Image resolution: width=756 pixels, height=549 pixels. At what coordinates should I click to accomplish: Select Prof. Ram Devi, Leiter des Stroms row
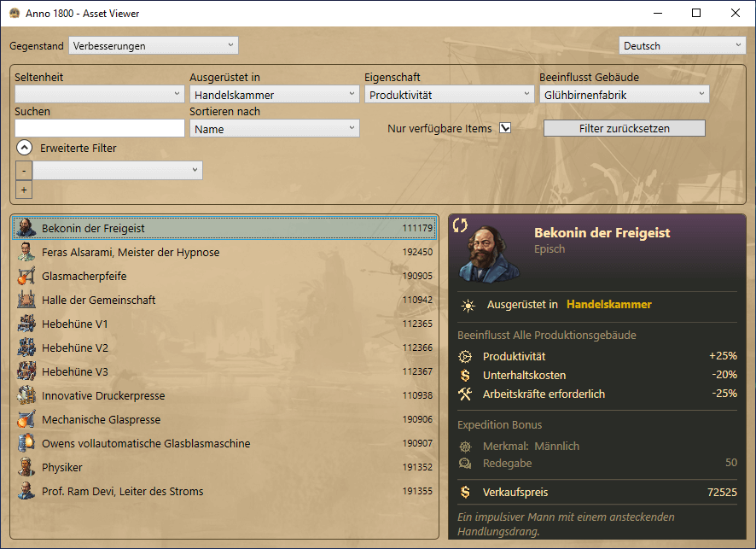click(224, 491)
